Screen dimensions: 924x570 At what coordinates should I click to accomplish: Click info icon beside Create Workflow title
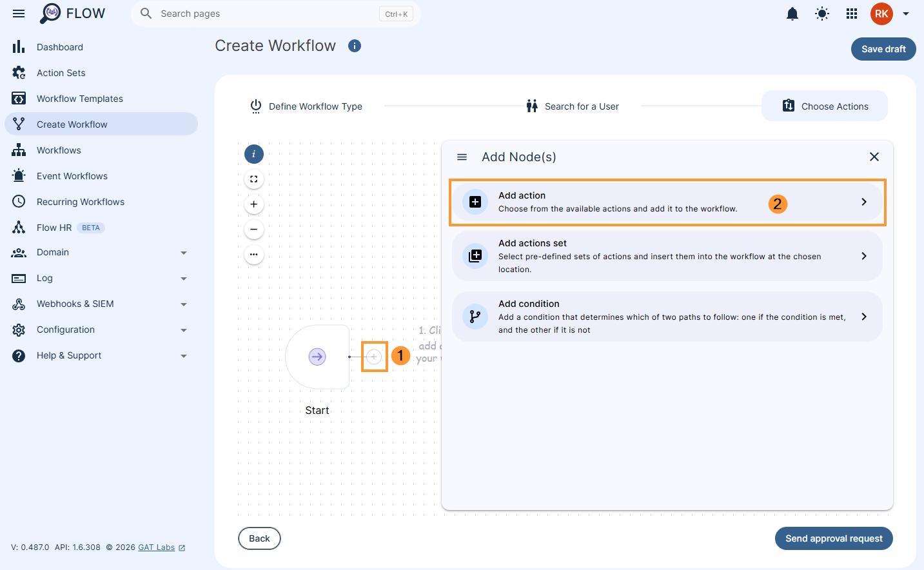tap(355, 46)
